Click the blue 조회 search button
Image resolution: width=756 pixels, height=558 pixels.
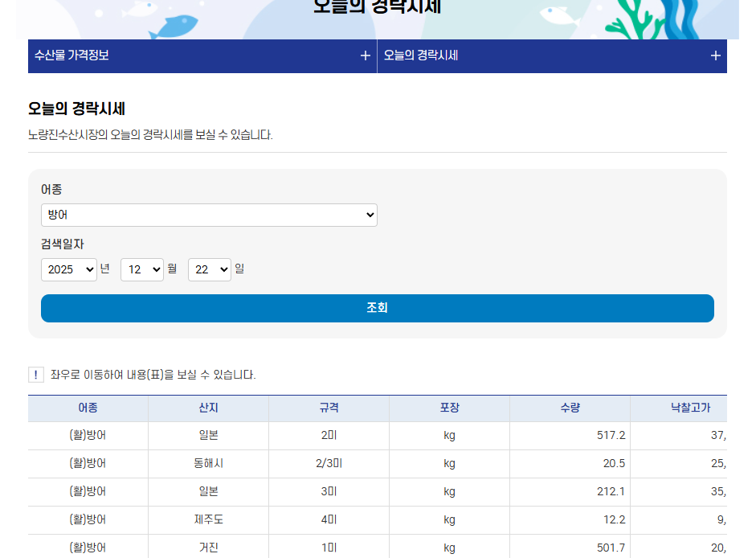tap(377, 308)
